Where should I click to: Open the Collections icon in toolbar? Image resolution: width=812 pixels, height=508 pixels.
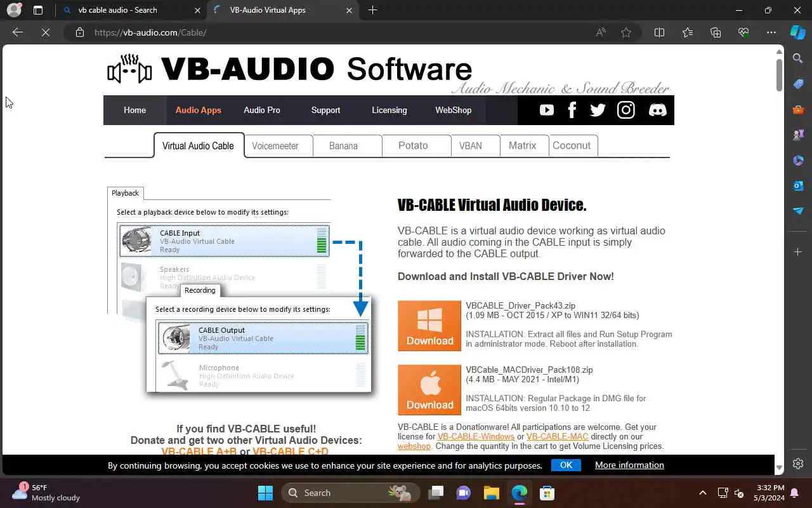[716, 32]
